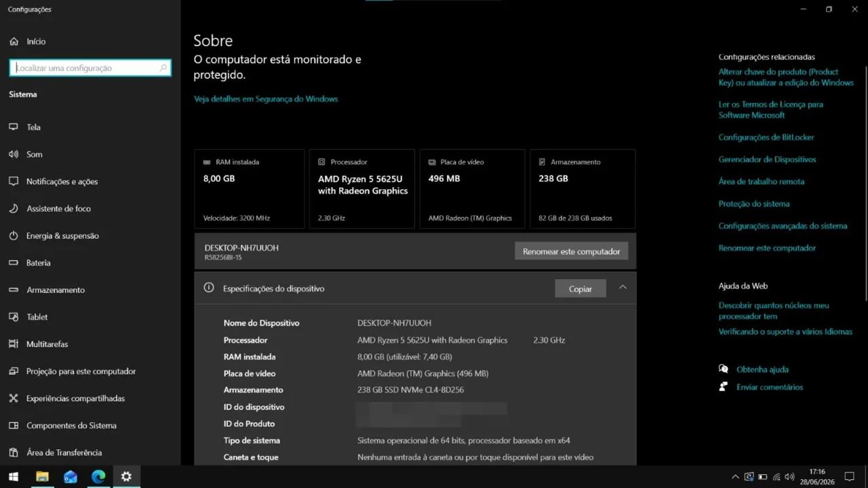Click Obtenha ajuda chat icon

(724, 369)
